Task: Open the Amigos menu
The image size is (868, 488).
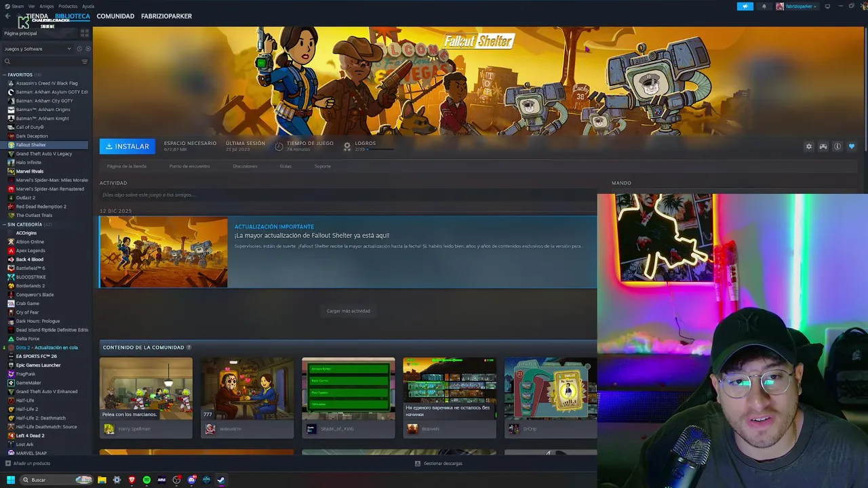Action: [47, 6]
